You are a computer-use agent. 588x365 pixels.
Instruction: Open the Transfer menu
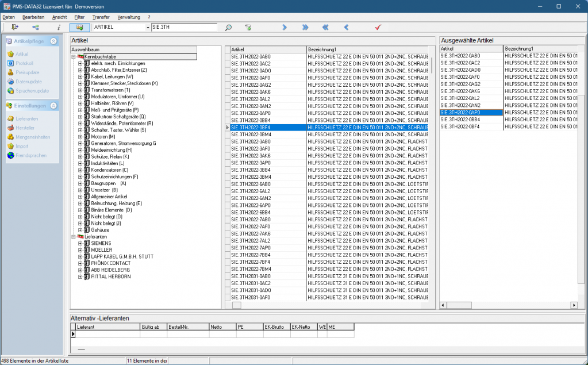coord(101,17)
